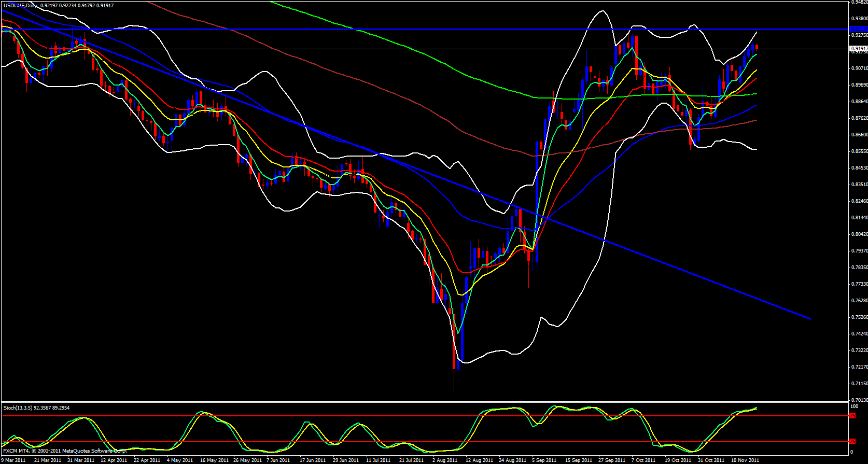
Task: Click the current price 0.91917 label
Action: coord(858,49)
